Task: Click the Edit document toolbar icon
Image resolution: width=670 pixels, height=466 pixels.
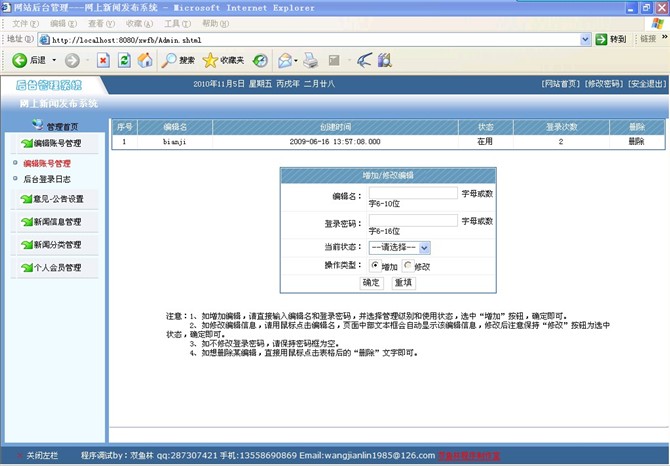Action: pyautogui.click(x=334, y=60)
